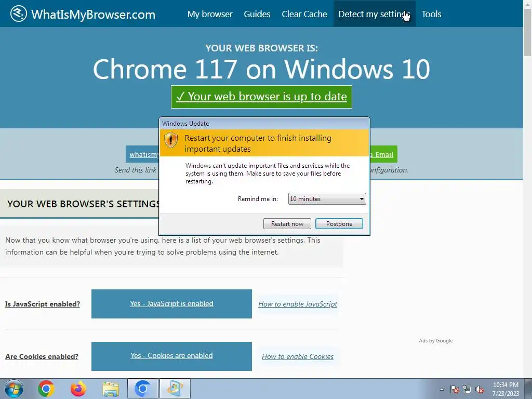The image size is (532, 399).
Task: Click the WhatIsMyBrowser.com logo icon
Action: coord(18,14)
